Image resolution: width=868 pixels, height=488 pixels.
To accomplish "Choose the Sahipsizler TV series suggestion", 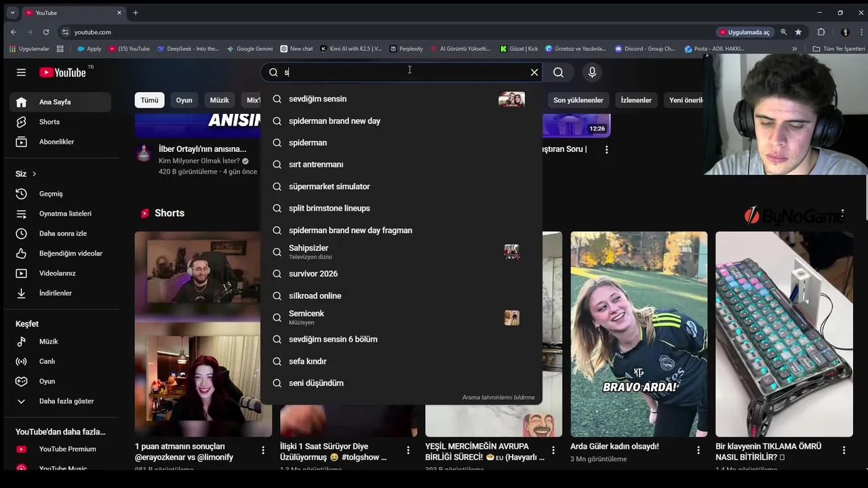I will click(401, 252).
